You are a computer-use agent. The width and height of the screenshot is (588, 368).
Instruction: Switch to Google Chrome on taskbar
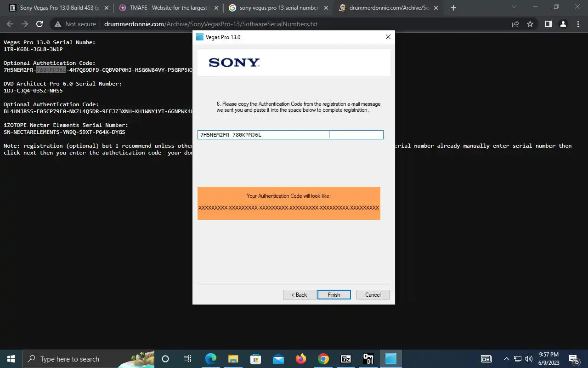coord(323,359)
